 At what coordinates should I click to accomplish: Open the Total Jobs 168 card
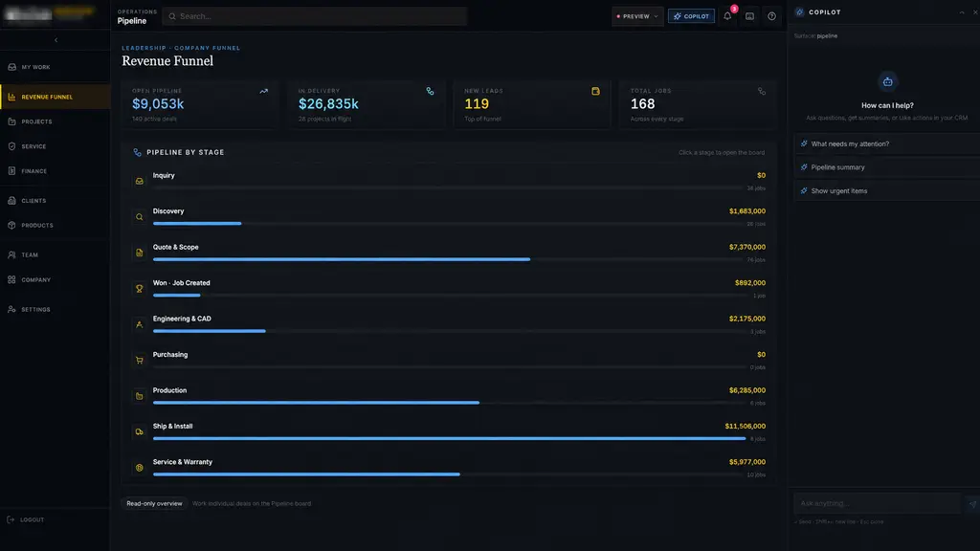point(698,104)
